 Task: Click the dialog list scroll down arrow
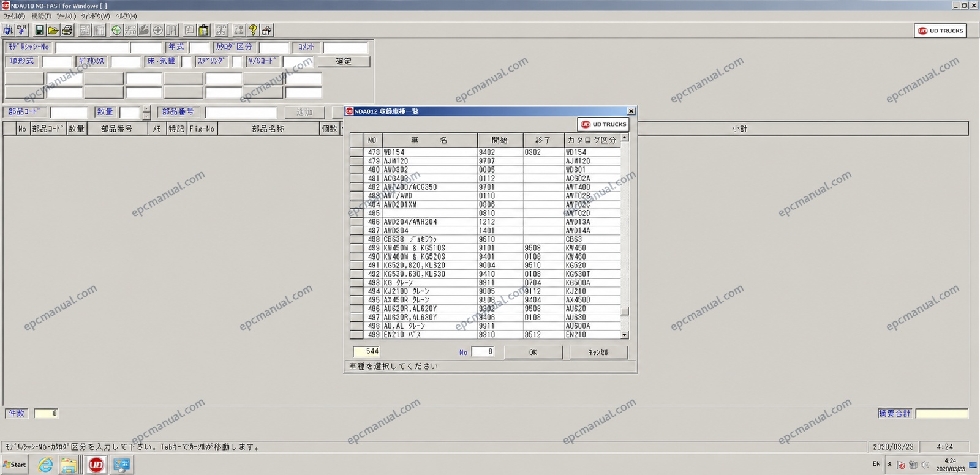coord(624,335)
